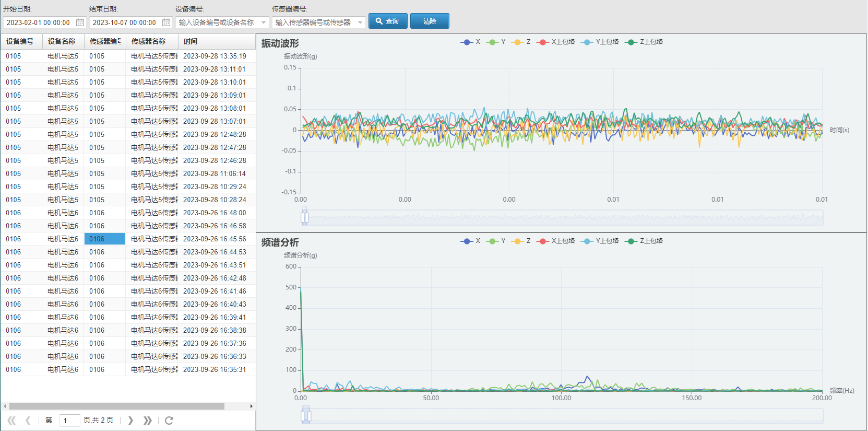
Task: Sort by the 设备名称 column header
Action: [63, 41]
